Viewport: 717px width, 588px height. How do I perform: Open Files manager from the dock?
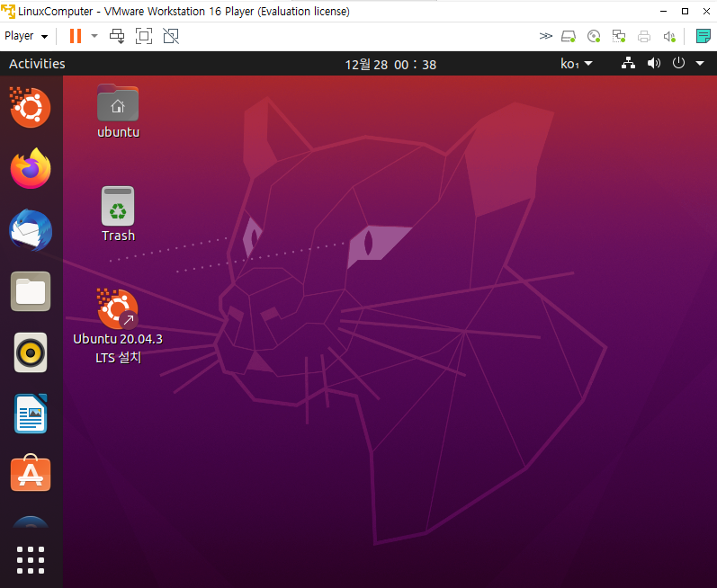pyautogui.click(x=31, y=291)
